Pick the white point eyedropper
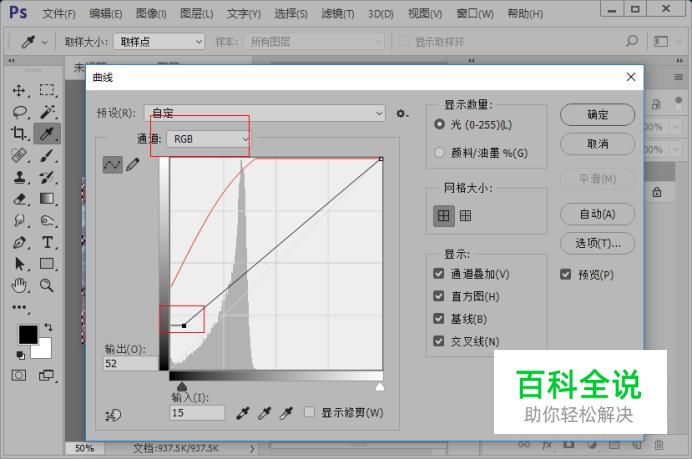This screenshot has width=692, height=459. point(286,413)
